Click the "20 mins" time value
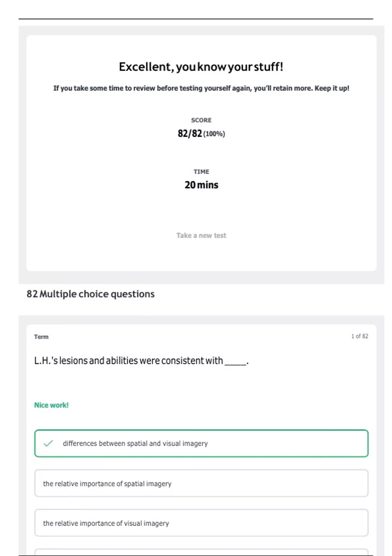This screenshot has height=556, width=392. tap(201, 185)
